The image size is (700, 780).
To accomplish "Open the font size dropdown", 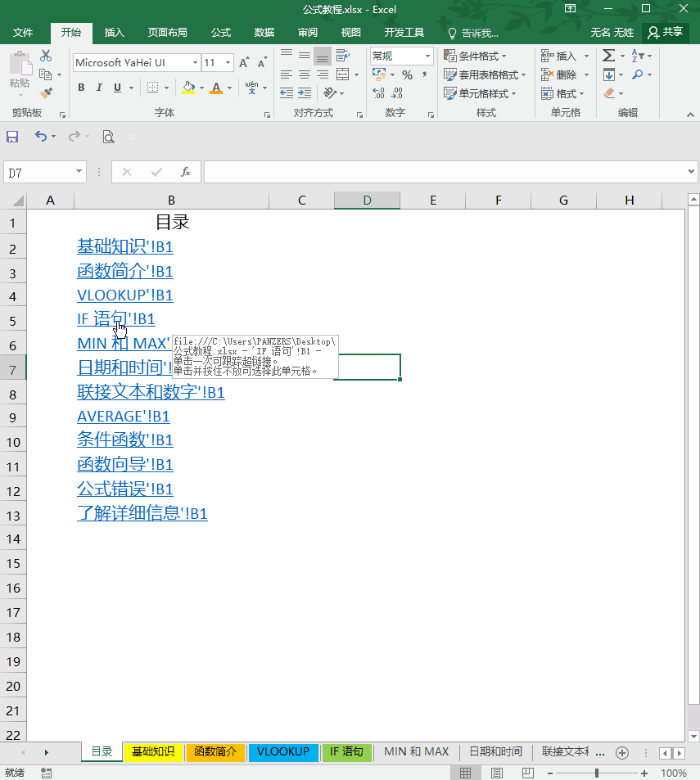I will (228, 63).
